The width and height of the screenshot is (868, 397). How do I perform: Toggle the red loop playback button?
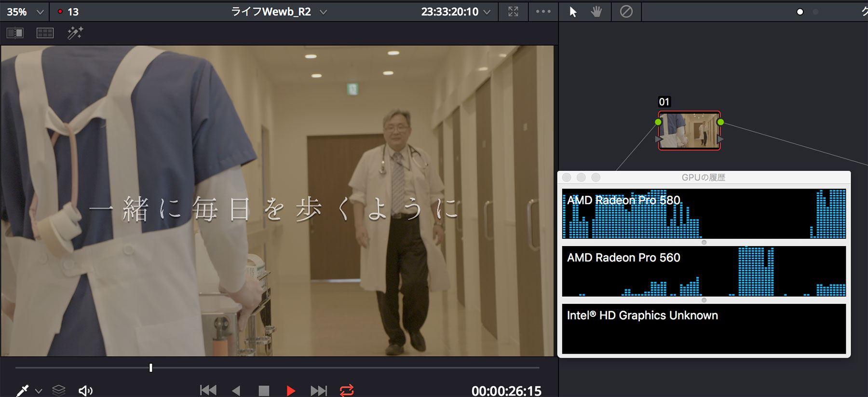click(347, 390)
